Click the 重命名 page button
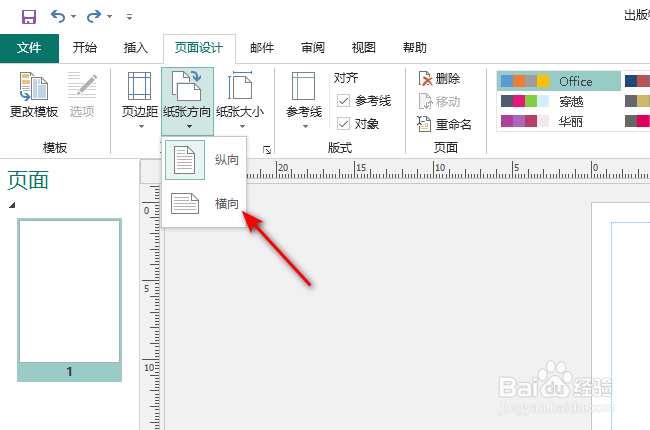 coord(445,124)
